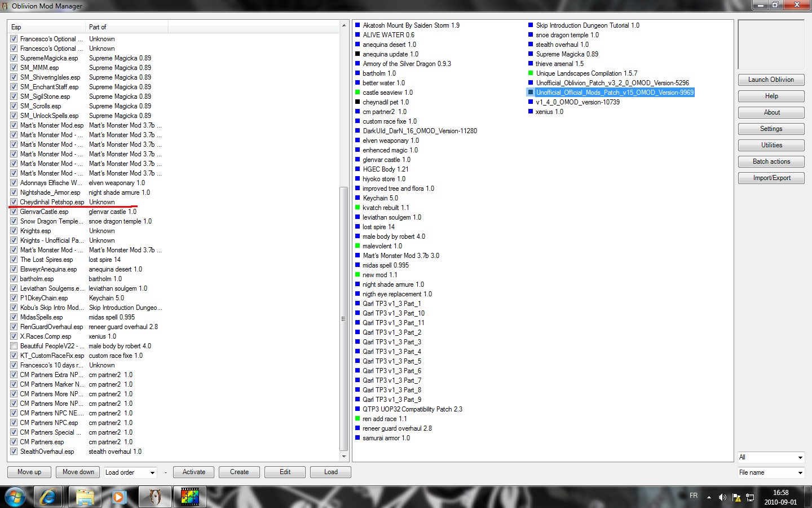
Task: Click blue square beside HGEC Body 1.21
Action: (x=358, y=169)
